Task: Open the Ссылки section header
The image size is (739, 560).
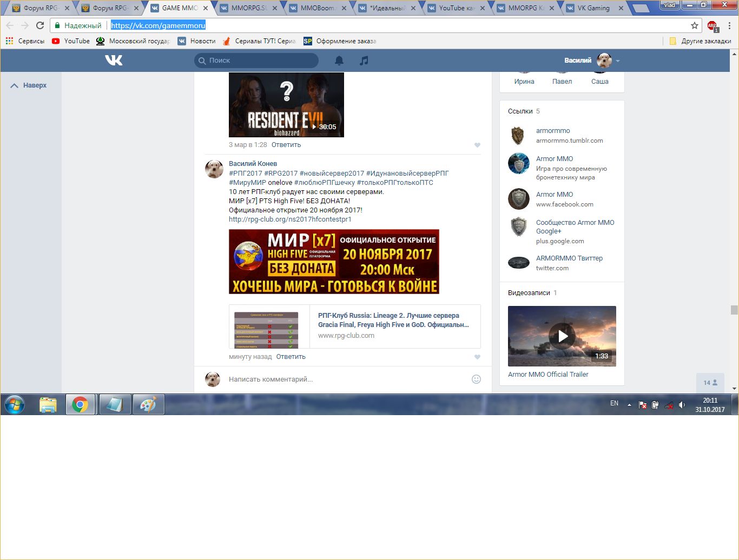Action: (520, 111)
